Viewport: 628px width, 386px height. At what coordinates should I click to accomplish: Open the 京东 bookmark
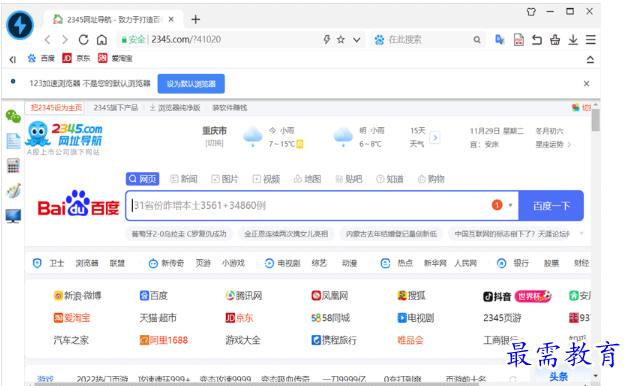[76, 58]
